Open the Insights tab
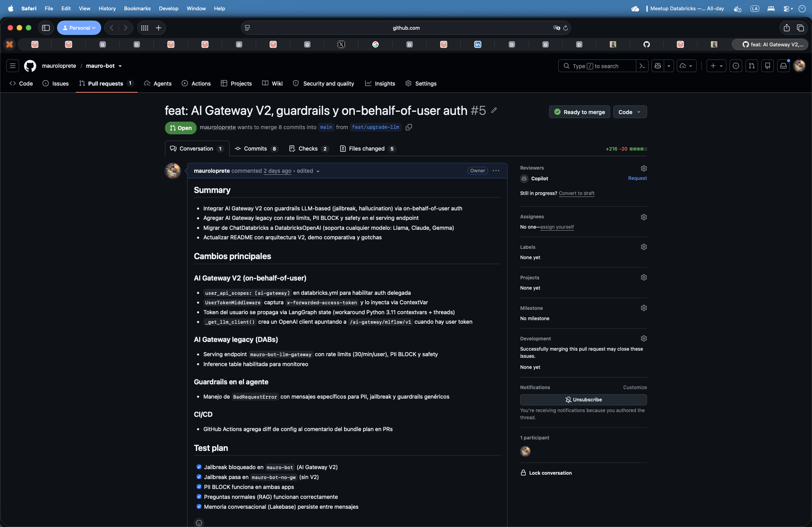 (380, 84)
